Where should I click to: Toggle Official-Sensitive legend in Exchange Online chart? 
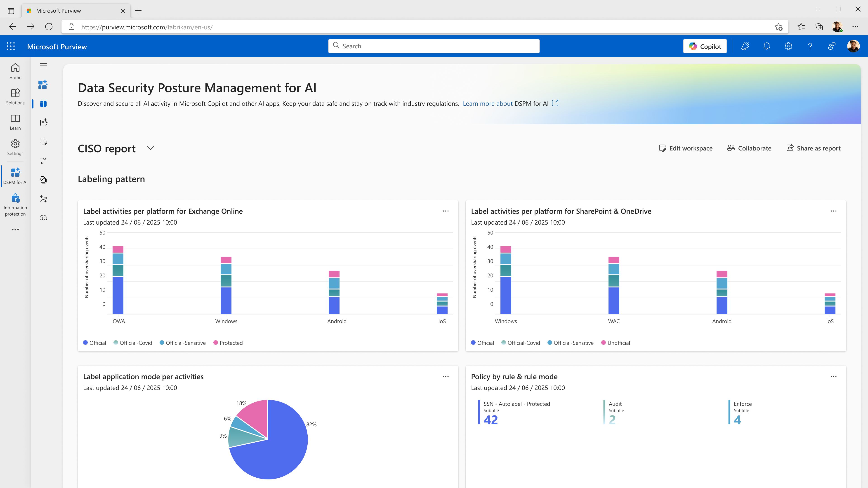click(183, 343)
